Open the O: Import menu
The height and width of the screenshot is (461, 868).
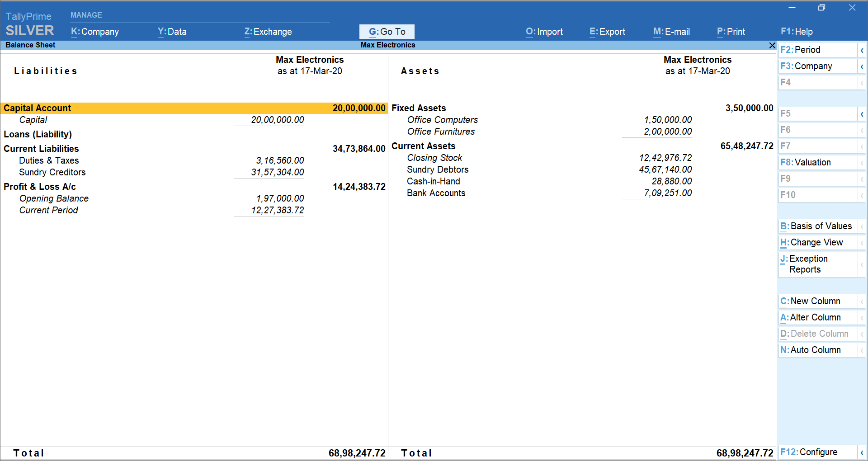[544, 32]
